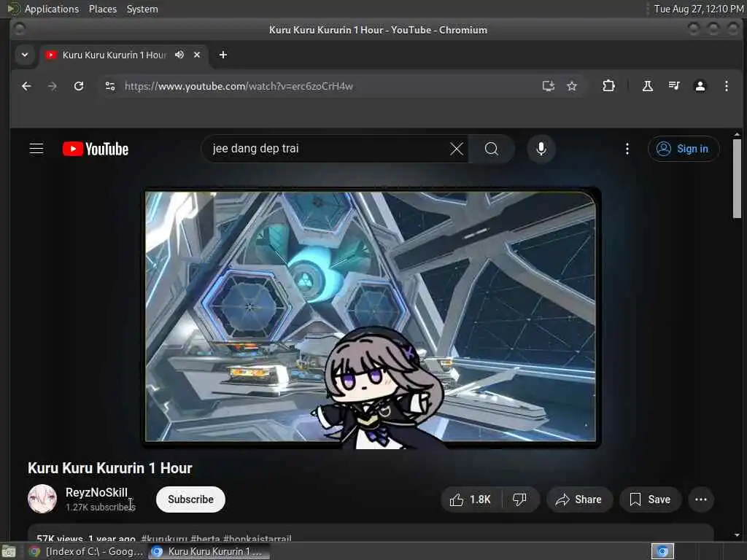
Task: Mute the tab via speaker icon
Action: click(179, 55)
